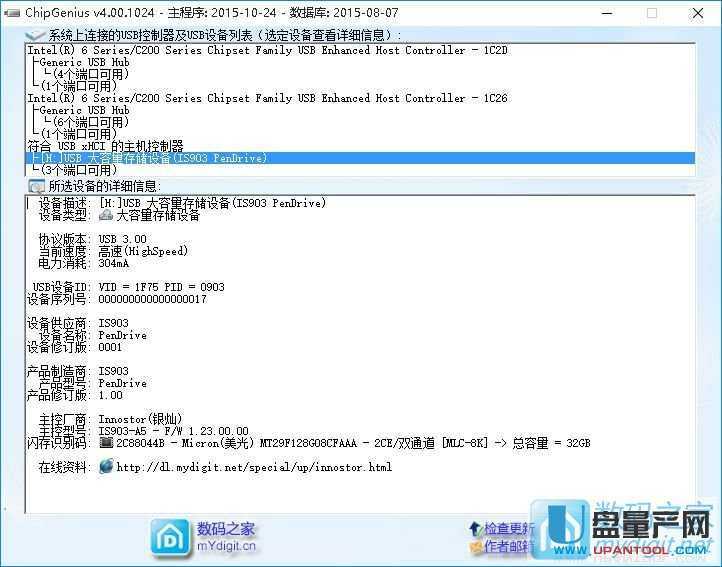Screen dimensions: 722x567
Task: Minimize the ChipGenius window
Action: click(607, 13)
